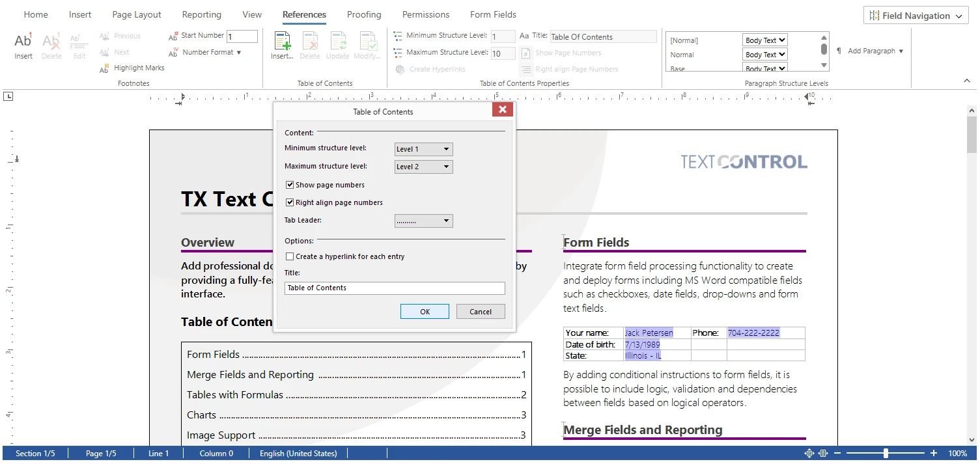Open the Insert Table of Contents tool
The height and width of the screenshot is (464, 980).
[x=281, y=44]
